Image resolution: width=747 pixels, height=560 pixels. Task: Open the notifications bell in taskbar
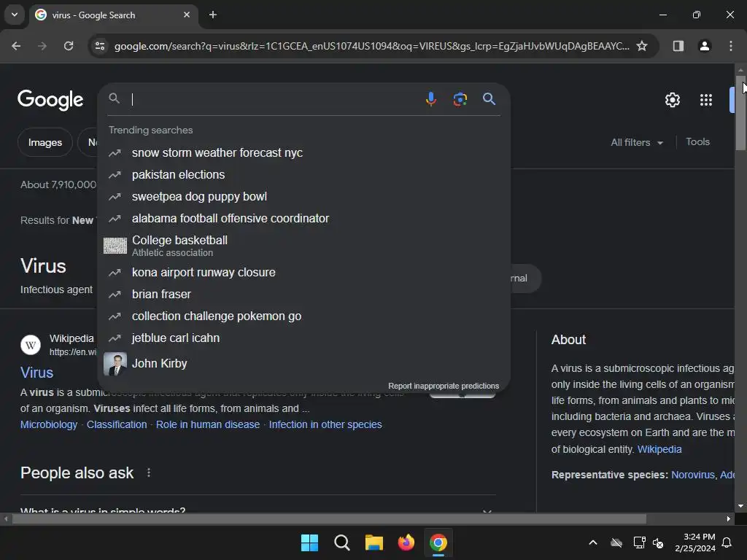727,542
